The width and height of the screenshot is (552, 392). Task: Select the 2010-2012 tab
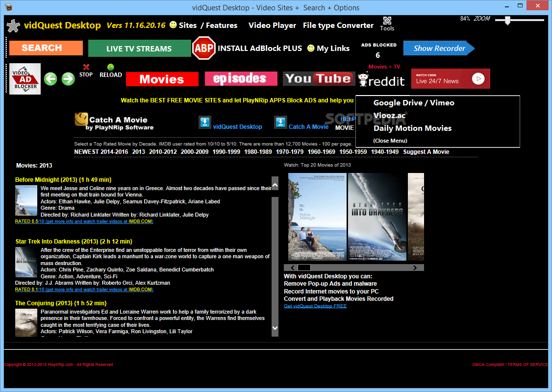coord(163,152)
